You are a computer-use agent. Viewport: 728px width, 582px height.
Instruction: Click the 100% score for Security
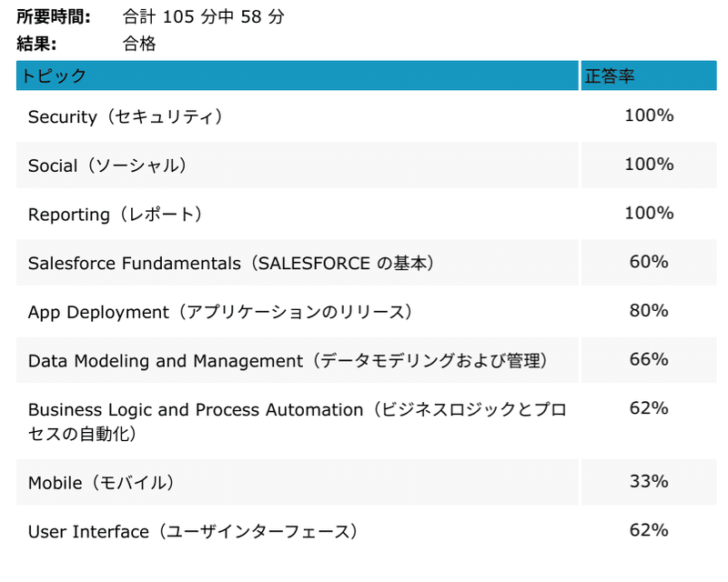click(x=649, y=115)
